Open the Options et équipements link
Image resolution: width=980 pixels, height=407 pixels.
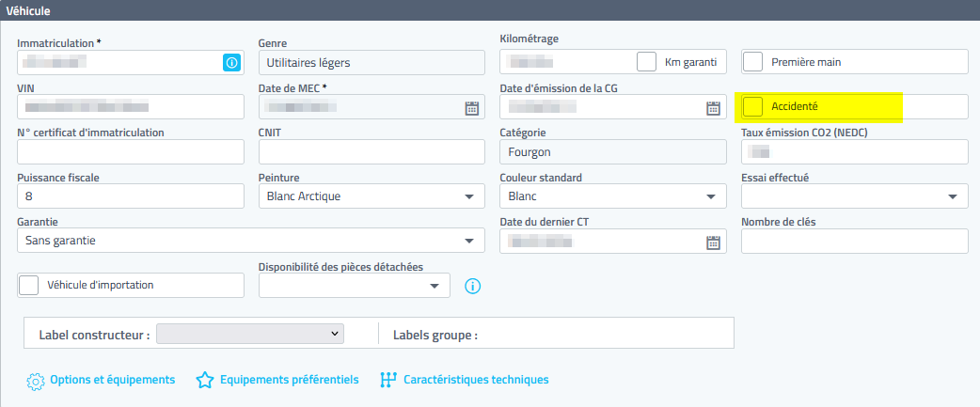click(113, 380)
